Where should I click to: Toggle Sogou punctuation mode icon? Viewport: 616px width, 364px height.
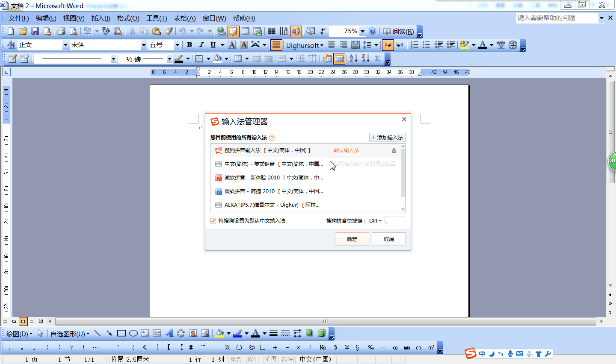[501, 354]
